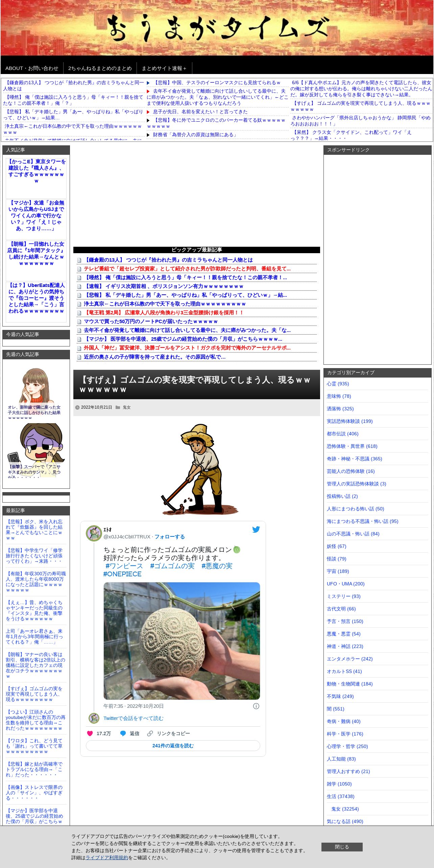
Task: Open 2ちゃんねるまとめのまとめ menu item
Action: pos(100,68)
